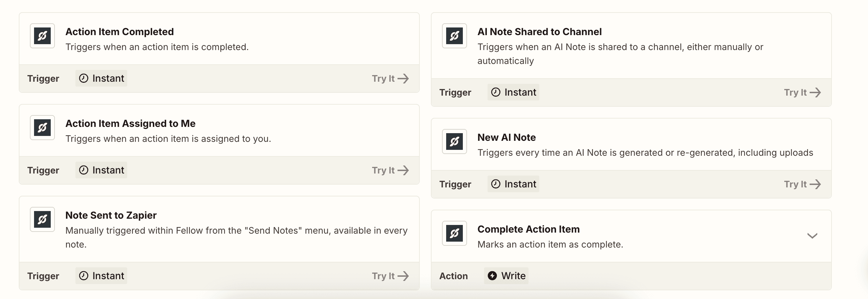Screen dimensions: 868x299
Task: Click the Fellow icon beside Note Sent to Zapier
Action: click(x=42, y=219)
